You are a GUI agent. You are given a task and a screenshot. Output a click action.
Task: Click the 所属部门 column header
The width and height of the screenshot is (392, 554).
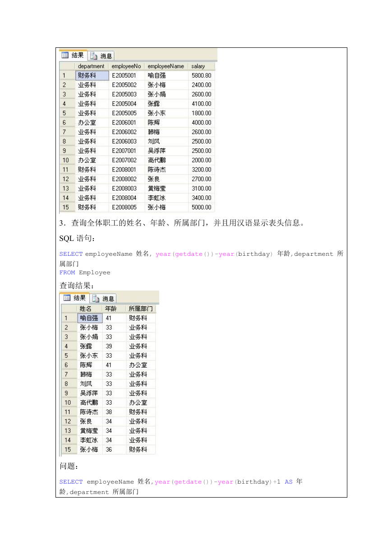click(x=141, y=309)
